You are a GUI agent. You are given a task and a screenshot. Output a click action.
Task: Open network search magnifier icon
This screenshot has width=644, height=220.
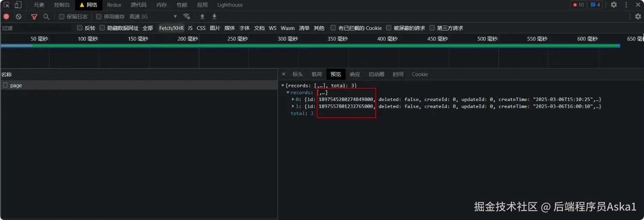coord(46,17)
